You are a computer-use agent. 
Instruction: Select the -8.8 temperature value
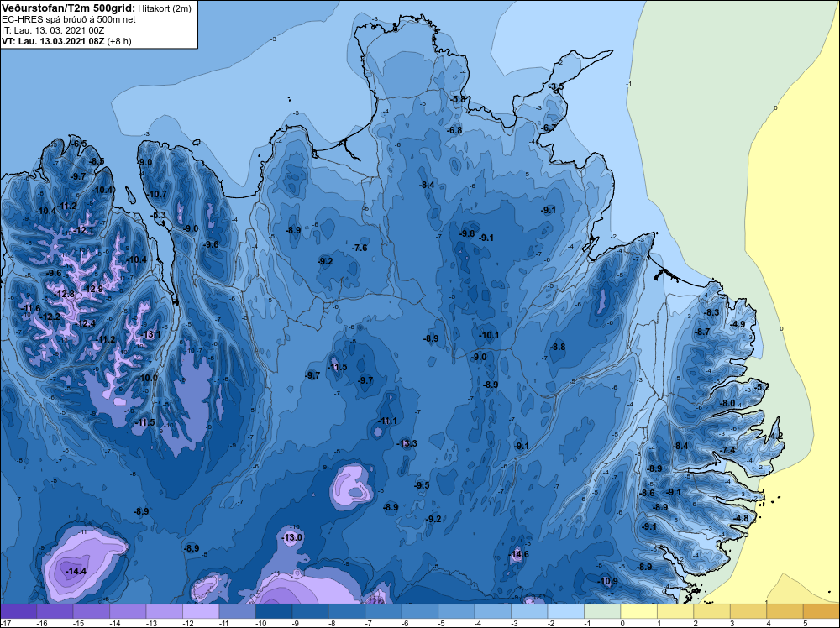click(x=558, y=347)
